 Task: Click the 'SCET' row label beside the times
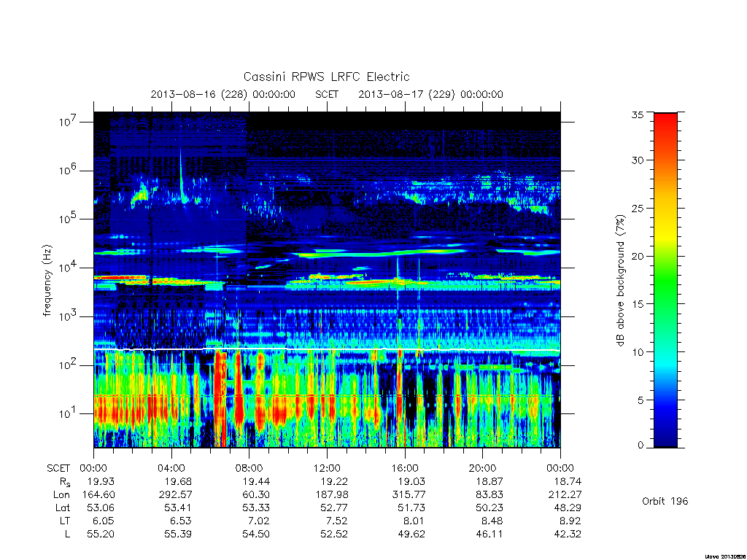click(58, 468)
